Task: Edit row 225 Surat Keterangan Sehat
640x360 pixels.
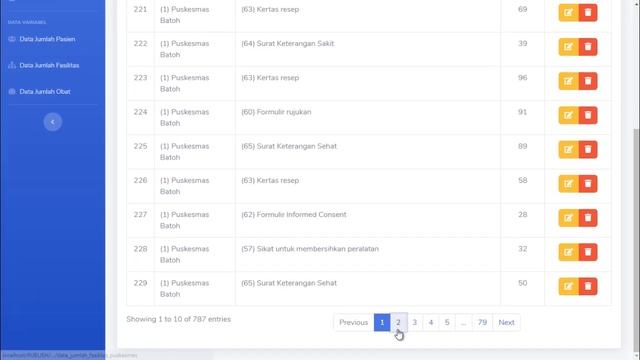Action: pos(568,149)
